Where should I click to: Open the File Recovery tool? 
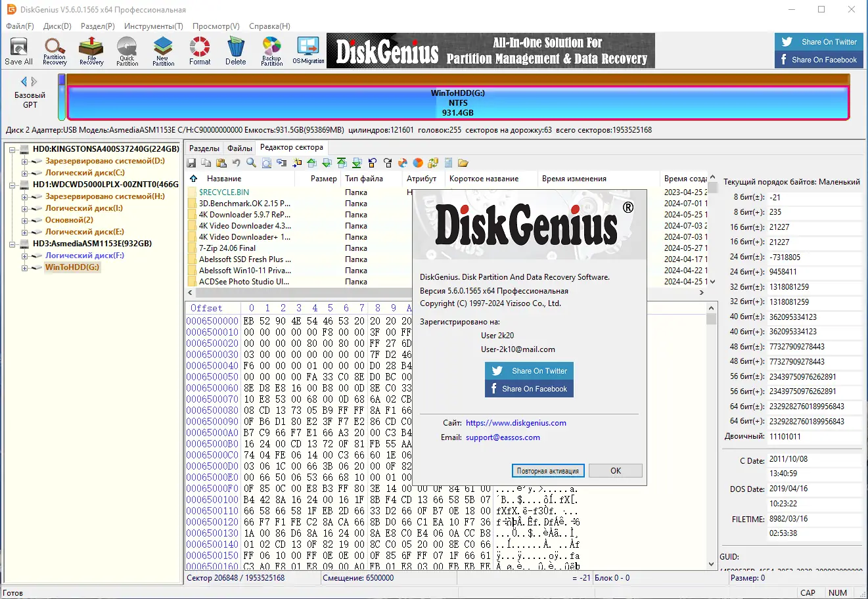click(91, 51)
